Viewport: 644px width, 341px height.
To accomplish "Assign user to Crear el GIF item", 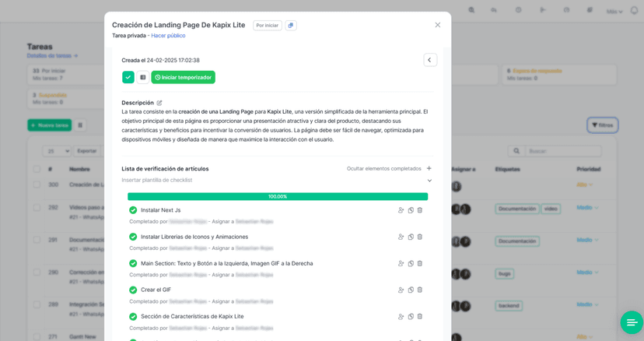I will [x=401, y=290].
